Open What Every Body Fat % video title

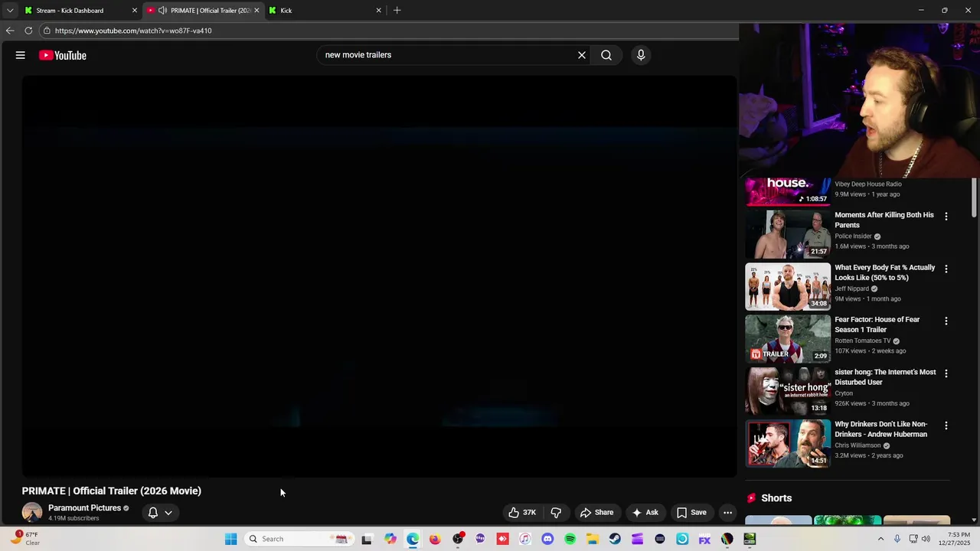click(x=884, y=272)
